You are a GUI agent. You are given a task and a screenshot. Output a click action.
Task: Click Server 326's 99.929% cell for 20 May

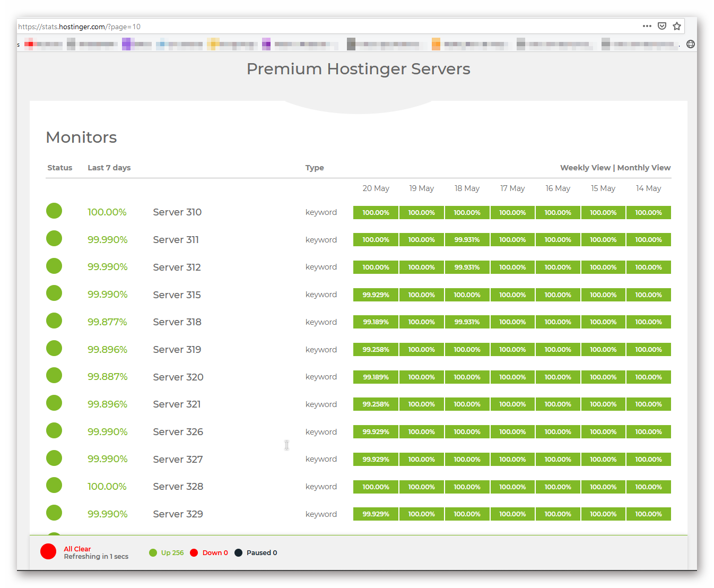point(376,432)
